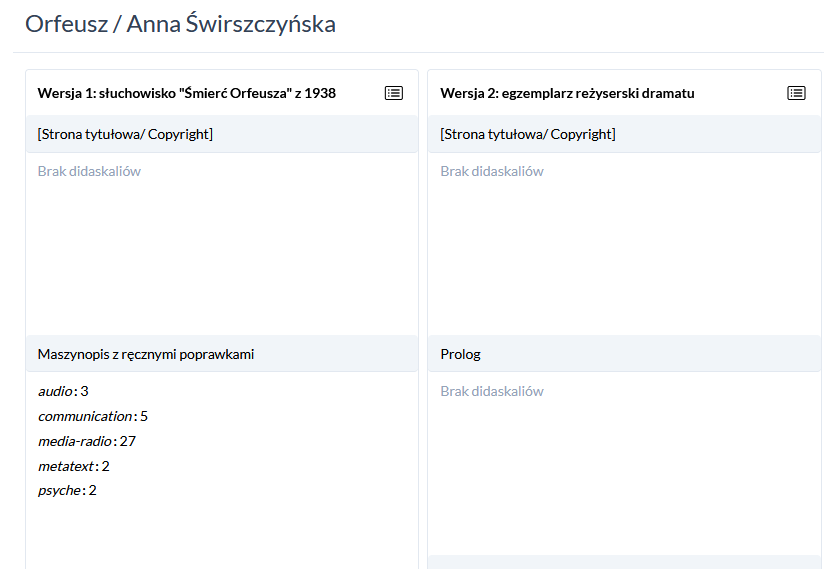Select the Wersja 1 słuchowisko heading
Viewport: 824px width, 569px height.
tap(187, 93)
